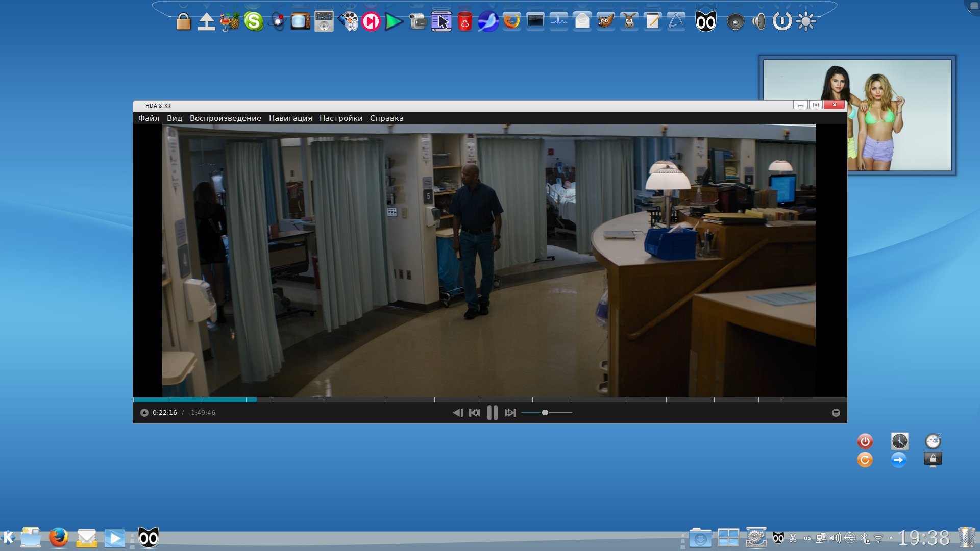980x551 pixels.
Task: Click the skip backward button
Action: [475, 413]
